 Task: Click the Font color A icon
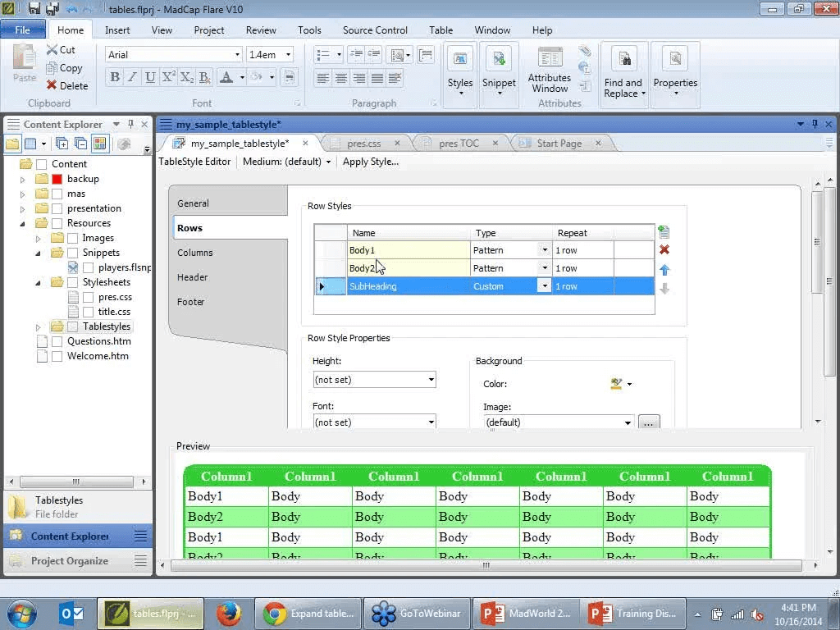click(226, 77)
